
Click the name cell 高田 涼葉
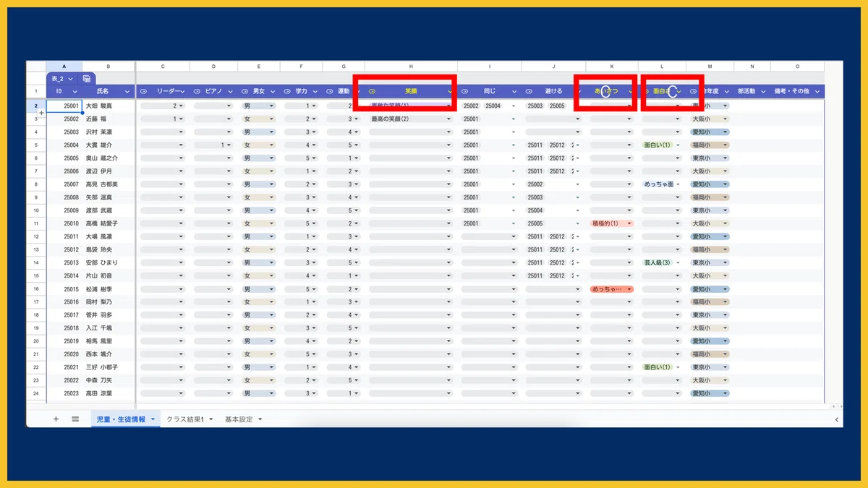click(x=109, y=393)
